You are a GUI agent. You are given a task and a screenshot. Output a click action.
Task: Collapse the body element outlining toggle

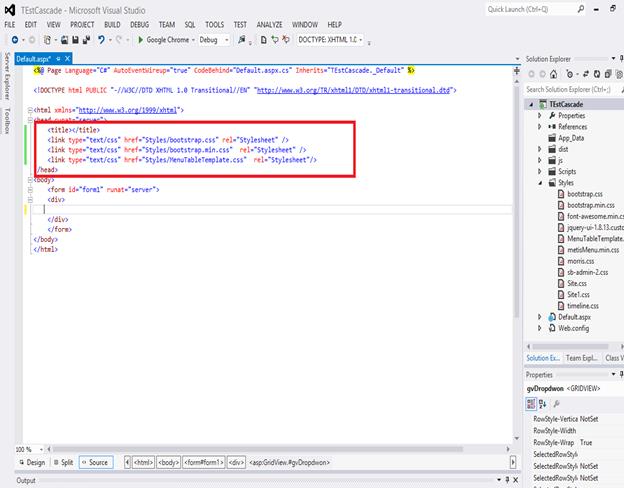31,179
